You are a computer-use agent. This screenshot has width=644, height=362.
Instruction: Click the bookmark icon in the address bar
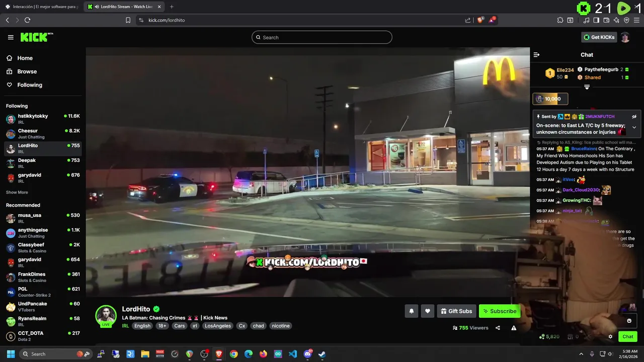128,20
